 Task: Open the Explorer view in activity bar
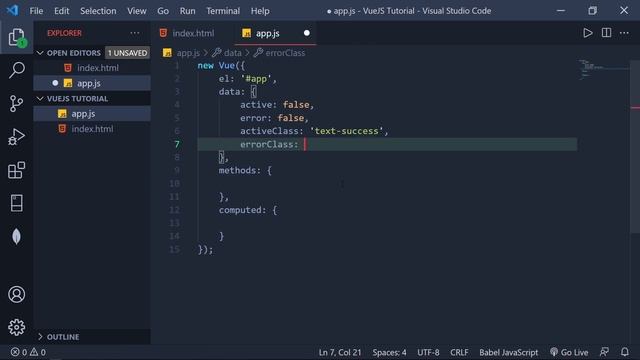(x=16, y=38)
